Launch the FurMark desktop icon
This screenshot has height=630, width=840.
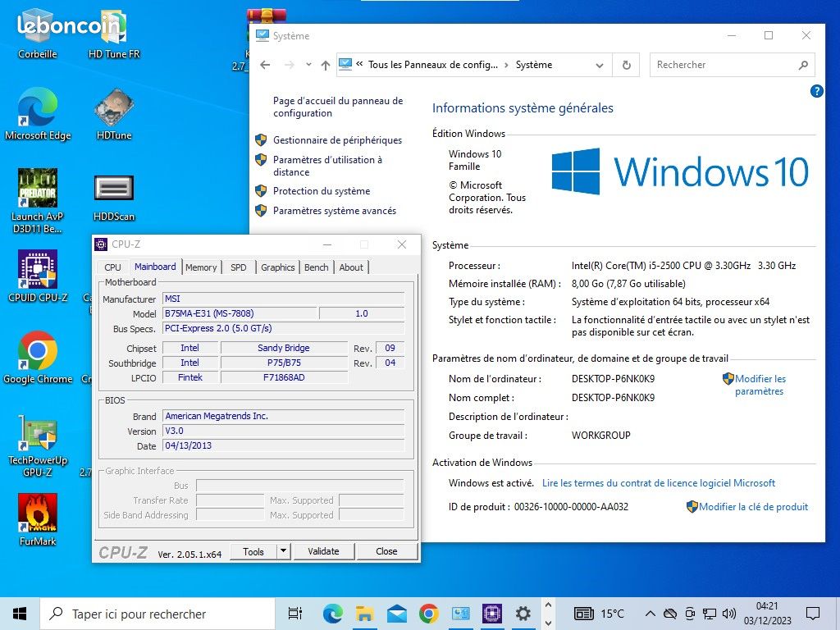pos(38,519)
